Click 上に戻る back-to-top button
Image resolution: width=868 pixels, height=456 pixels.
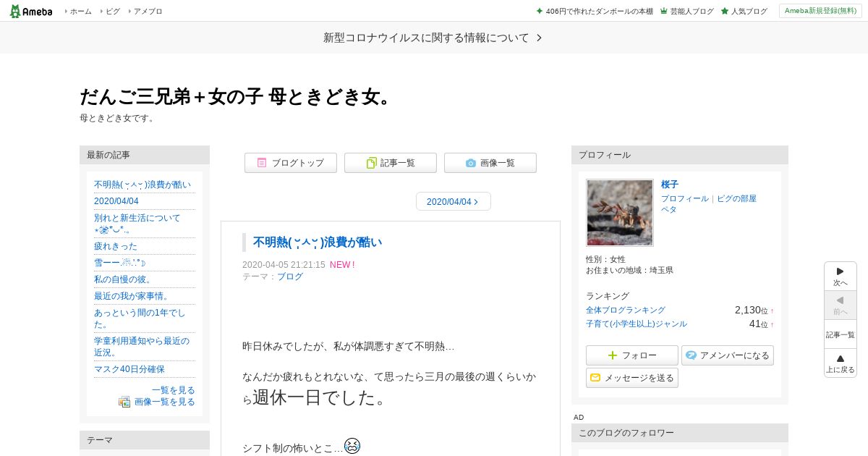(841, 363)
